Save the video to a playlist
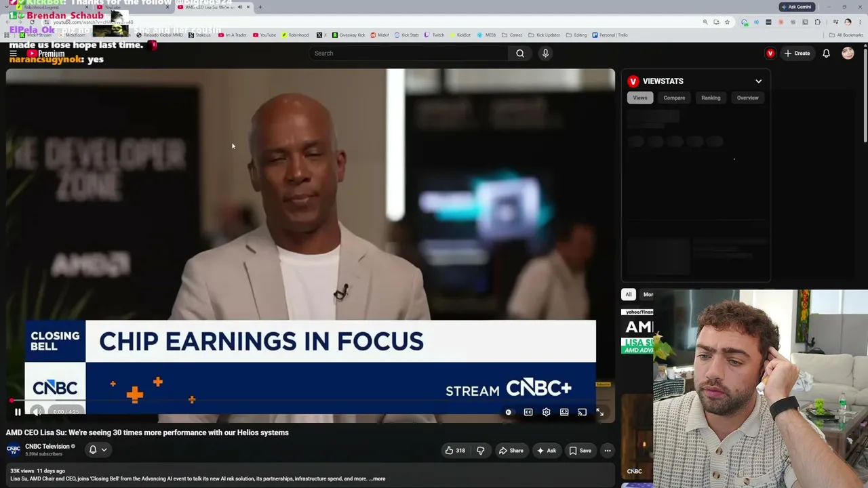868x488 pixels. coord(580,451)
